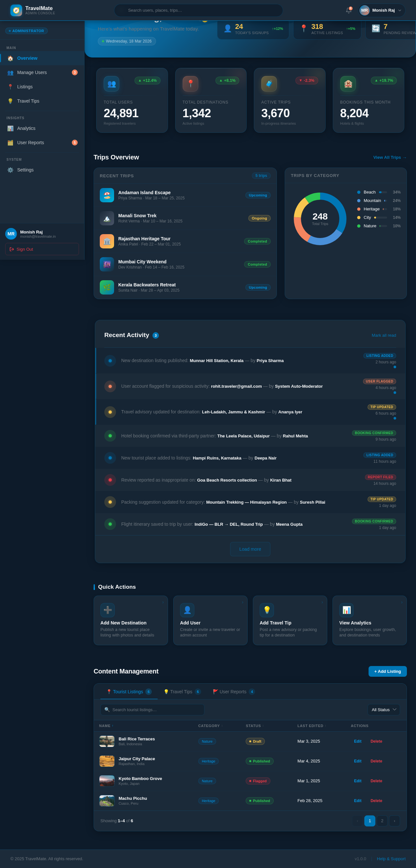This screenshot has height=868, width=416.
Task: Click the Kerala Backwaters Retreat leaf icon
Action: pos(107,287)
